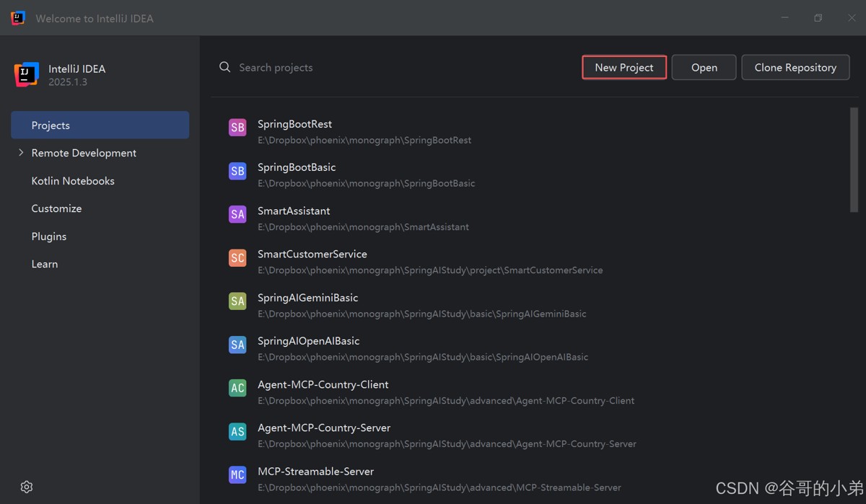Open Remote Development item
This screenshot has width=866, height=504.
pyautogui.click(x=84, y=153)
